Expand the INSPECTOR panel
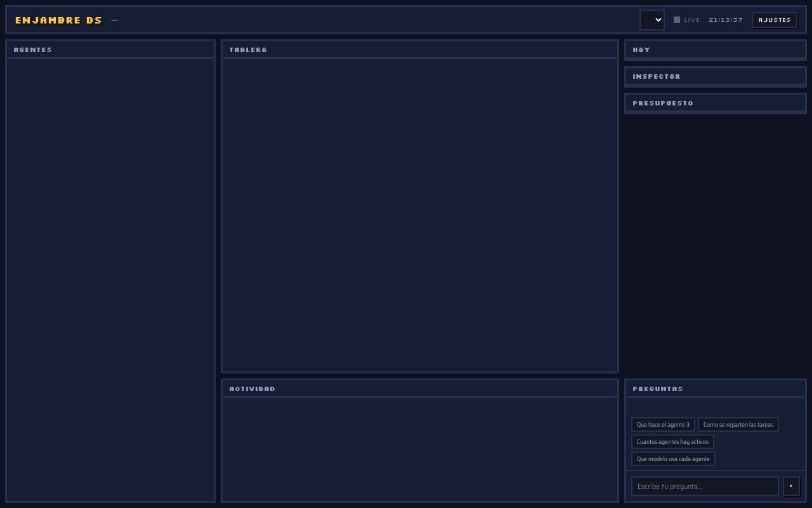This screenshot has width=812, height=508. pyautogui.click(x=716, y=76)
